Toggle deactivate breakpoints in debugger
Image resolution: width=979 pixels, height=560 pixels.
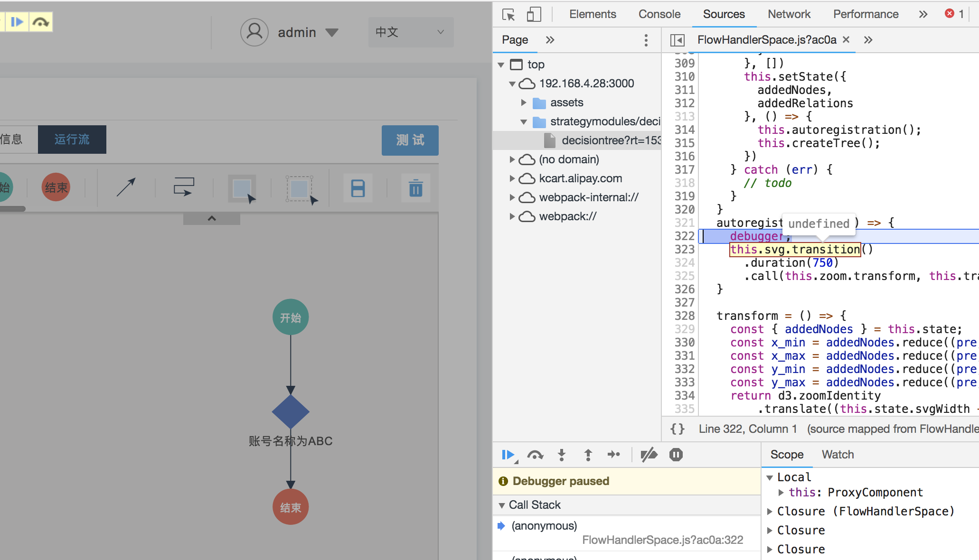tap(649, 455)
